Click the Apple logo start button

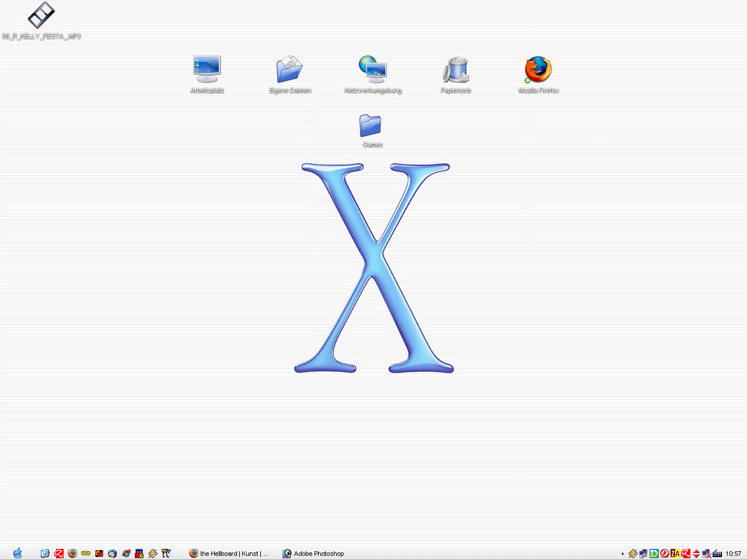(x=18, y=553)
